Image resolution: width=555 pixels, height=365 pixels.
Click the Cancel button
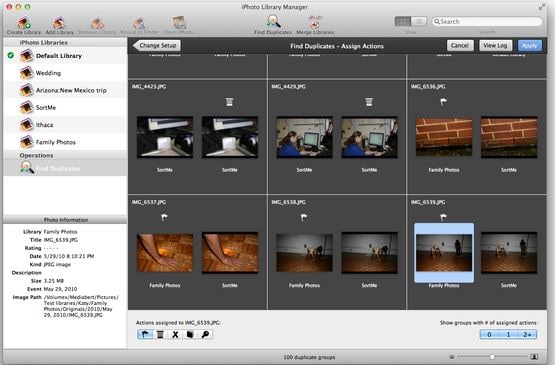click(460, 45)
